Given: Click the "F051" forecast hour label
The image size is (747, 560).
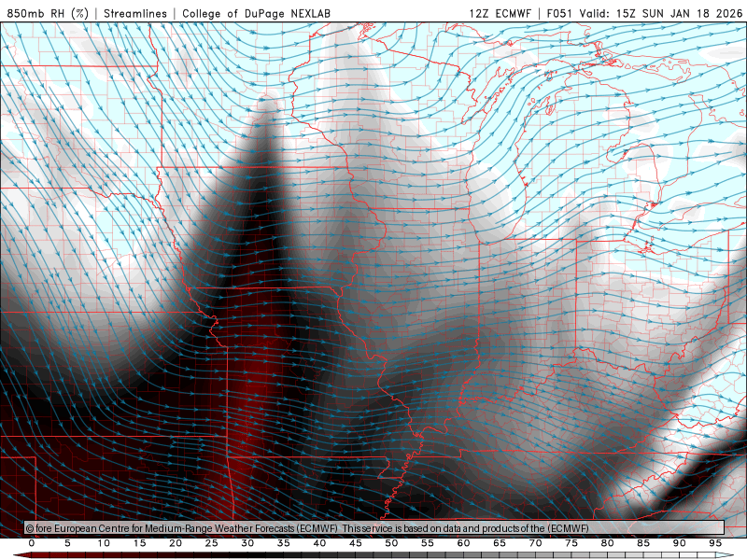Looking at the screenshot, I should pos(559,13).
